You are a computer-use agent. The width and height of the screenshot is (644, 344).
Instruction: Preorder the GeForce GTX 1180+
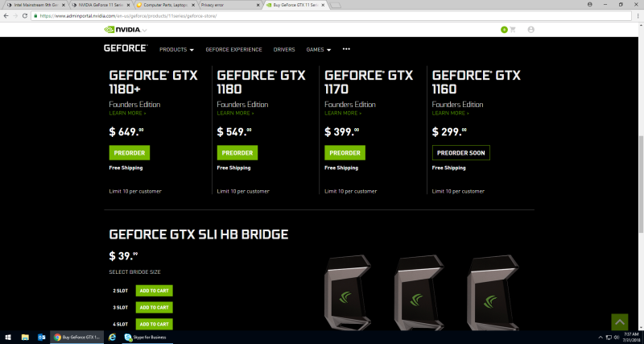click(130, 153)
